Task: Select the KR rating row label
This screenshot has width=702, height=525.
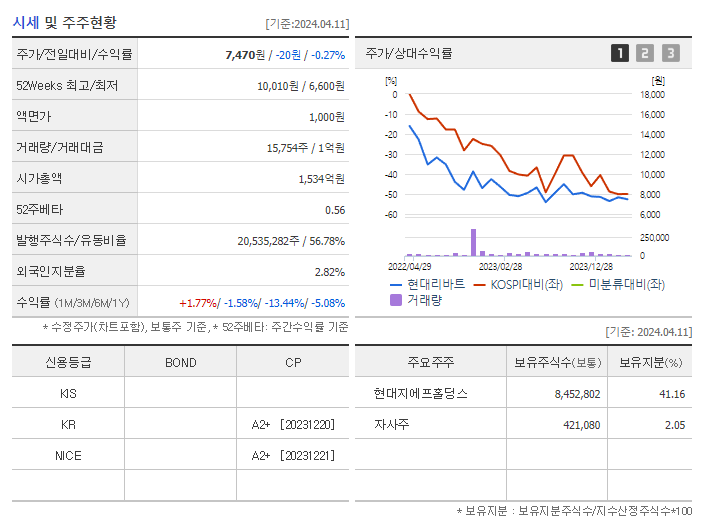Action: click(68, 424)
